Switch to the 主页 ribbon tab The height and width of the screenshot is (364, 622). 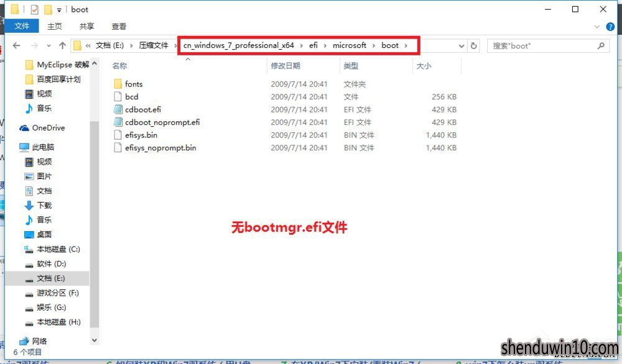tap(54, 26)
